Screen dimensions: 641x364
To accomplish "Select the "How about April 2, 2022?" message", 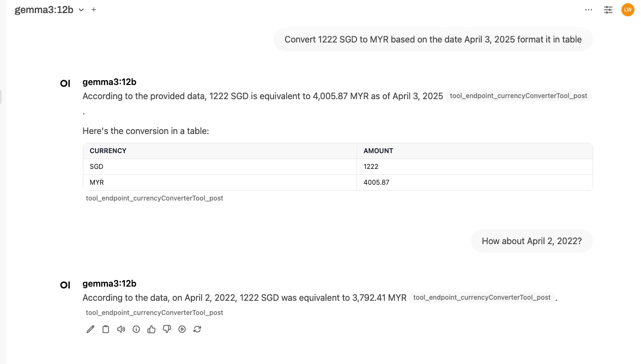I will (x=531, y=241).
